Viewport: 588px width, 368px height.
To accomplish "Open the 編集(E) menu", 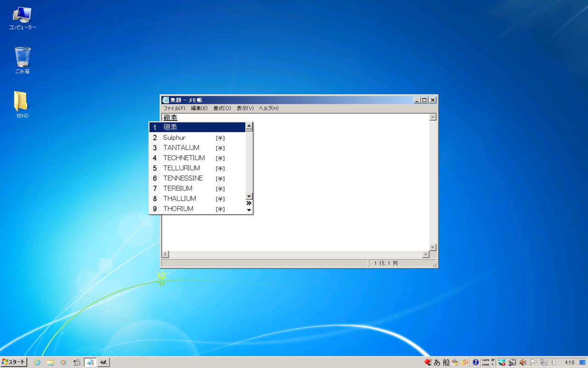I will click(199, 109).
